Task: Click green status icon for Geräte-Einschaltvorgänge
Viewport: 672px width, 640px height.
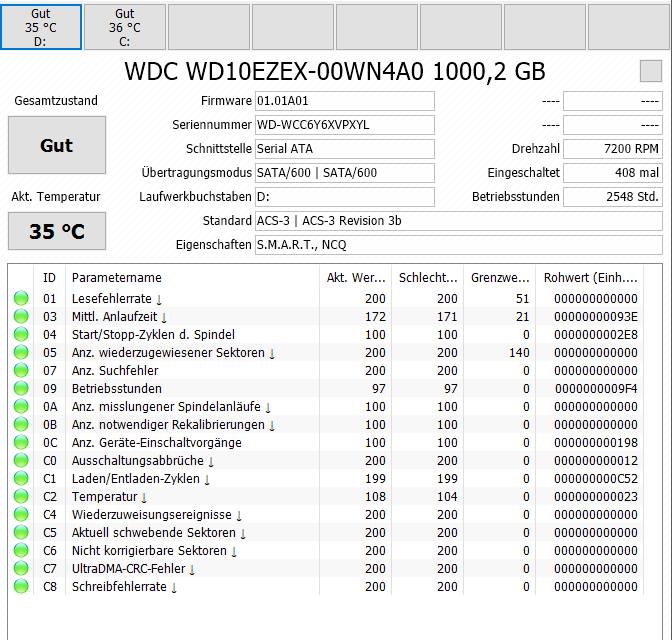Action: point(21,442)
